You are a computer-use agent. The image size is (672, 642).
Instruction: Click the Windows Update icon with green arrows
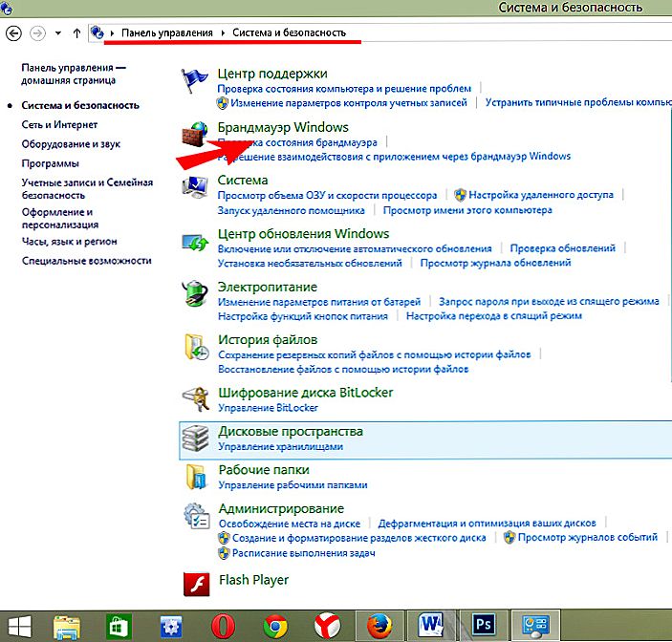click(x=195, y=242)
